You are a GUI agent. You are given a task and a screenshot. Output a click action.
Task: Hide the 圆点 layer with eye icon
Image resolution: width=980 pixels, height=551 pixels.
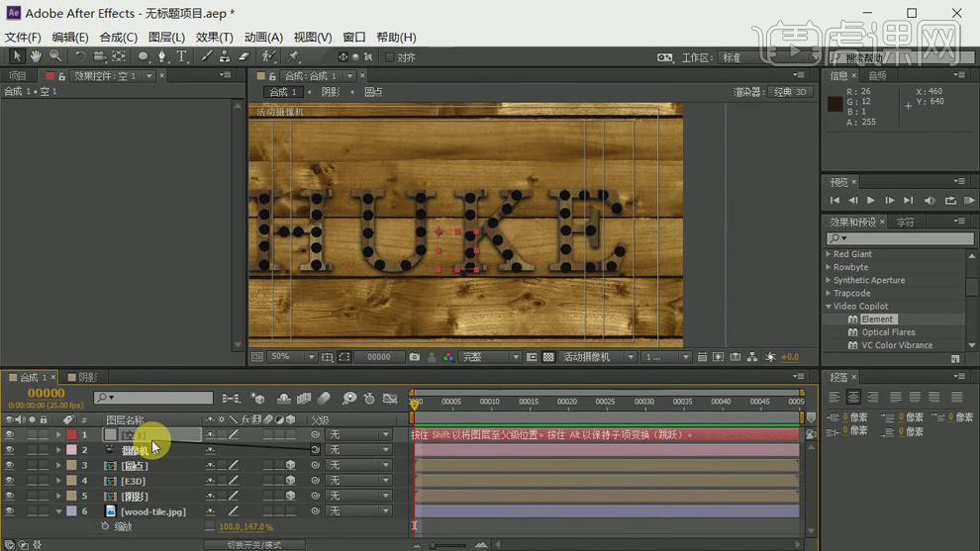9,465
